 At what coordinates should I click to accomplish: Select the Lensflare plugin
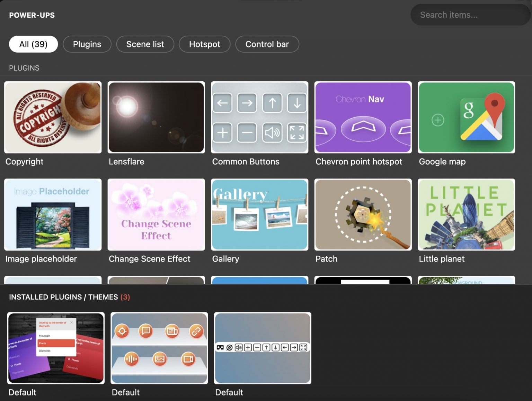point(156,117)
